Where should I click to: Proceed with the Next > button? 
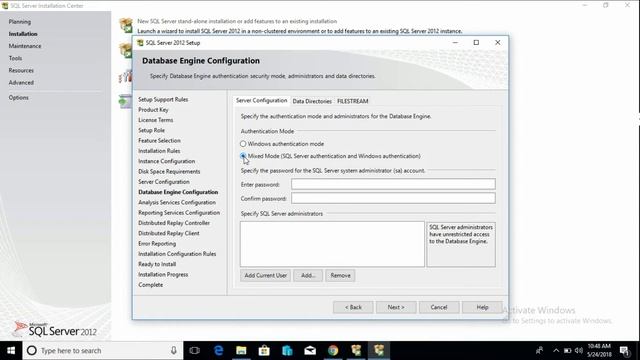(x=396, y=307)
